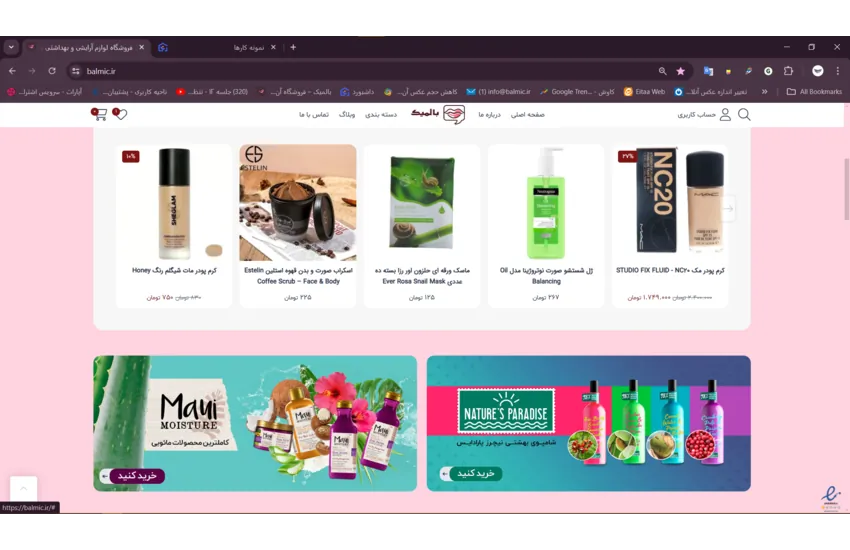Bookmark this page with the star icon
The width and height of the screenshot is (850, 550).
(681, 71)
